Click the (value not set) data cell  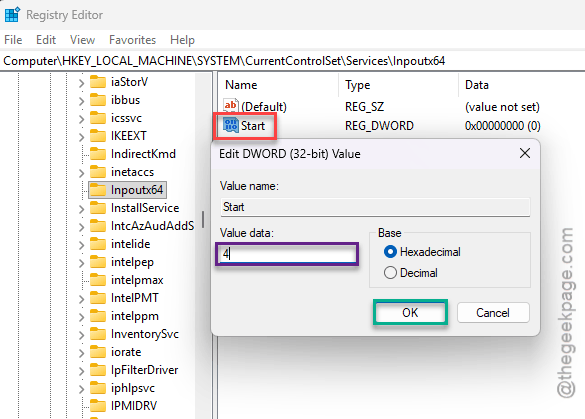coord(502,107)
